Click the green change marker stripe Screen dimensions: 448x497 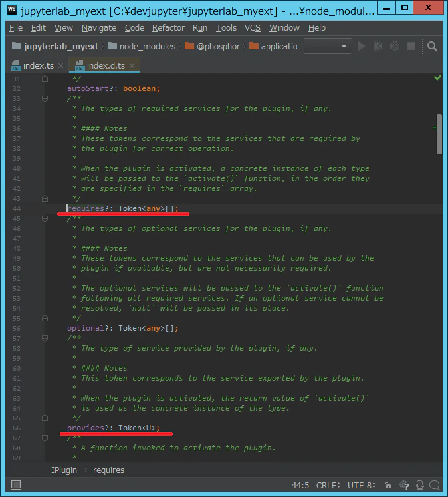(435, 128)
